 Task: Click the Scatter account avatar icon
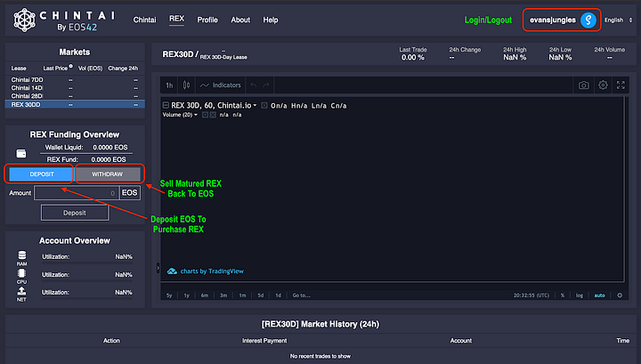pyautogui.click(x=588, y=20)
